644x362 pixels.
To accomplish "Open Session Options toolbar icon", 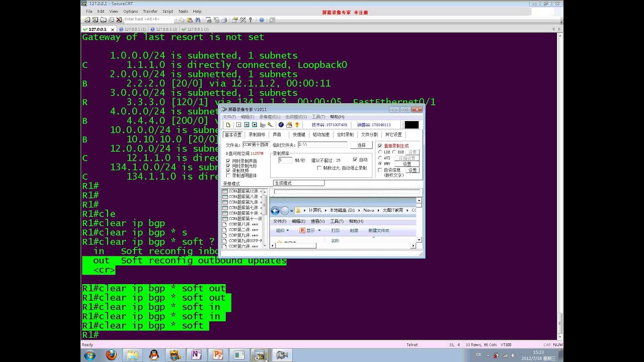I will click(235, 20).
